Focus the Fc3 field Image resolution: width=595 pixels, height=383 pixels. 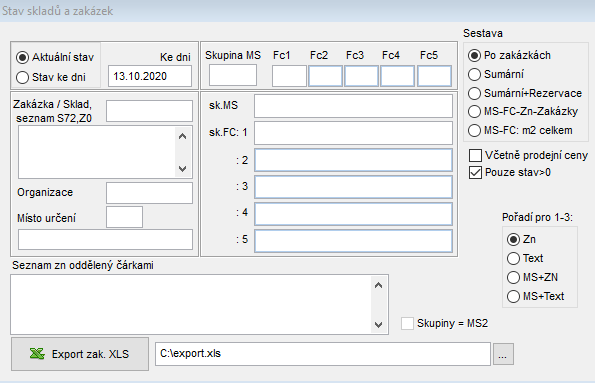[361, 76]
